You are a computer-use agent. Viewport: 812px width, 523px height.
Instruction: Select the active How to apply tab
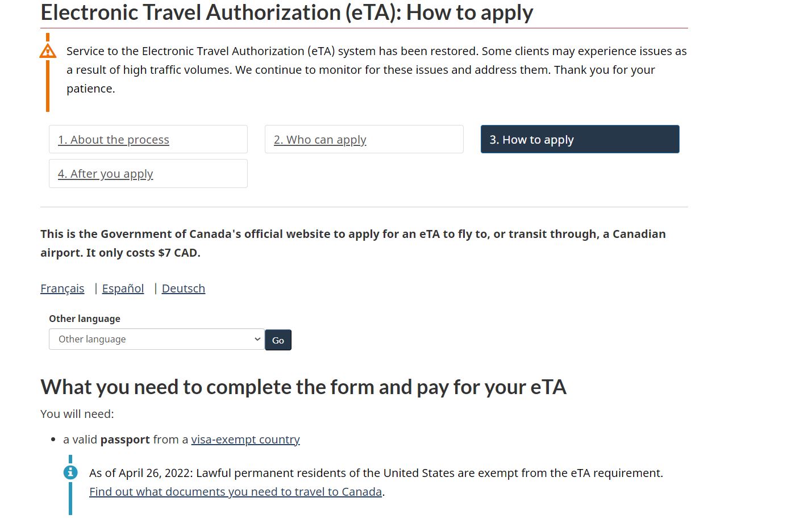coord(580,139)
